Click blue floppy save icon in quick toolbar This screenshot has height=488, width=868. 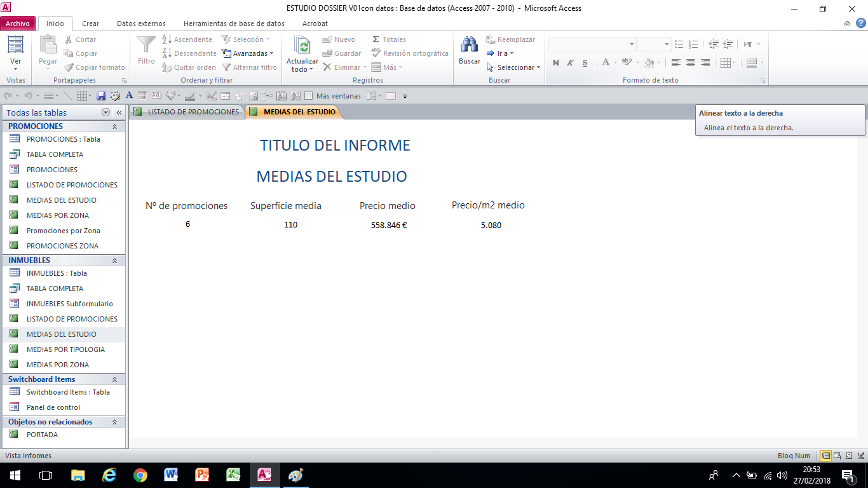click(x=100, y=96)
